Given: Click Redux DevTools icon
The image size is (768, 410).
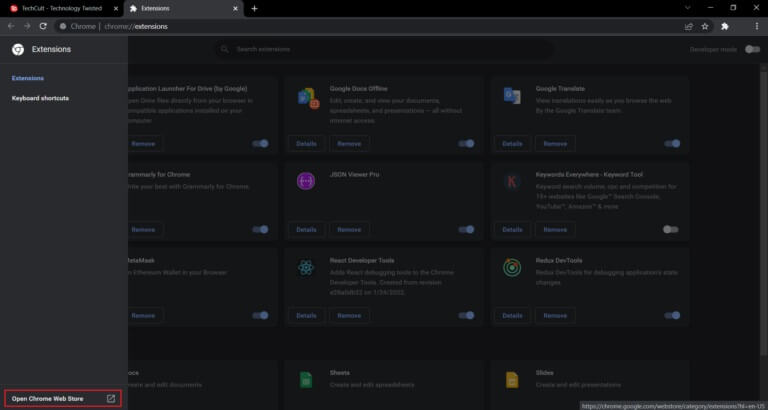Looking at the screenshot, I should point(512,267).
